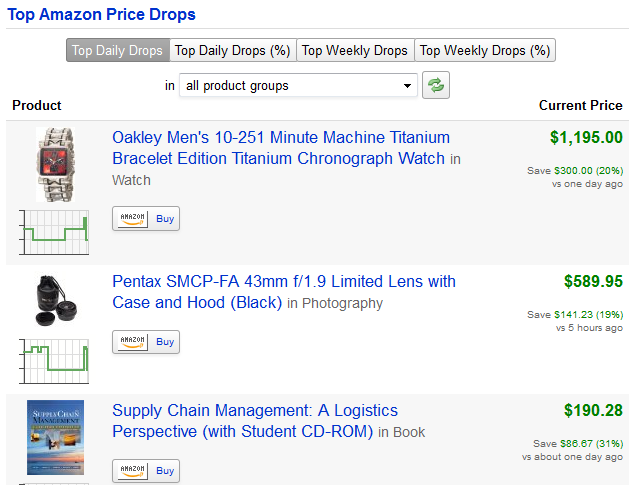Click the $190.28 current price
The image size is (631, 485).
pos(593,411)
